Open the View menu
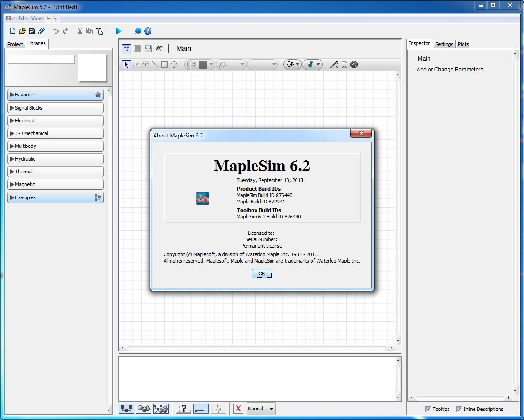 coord(37,19)
